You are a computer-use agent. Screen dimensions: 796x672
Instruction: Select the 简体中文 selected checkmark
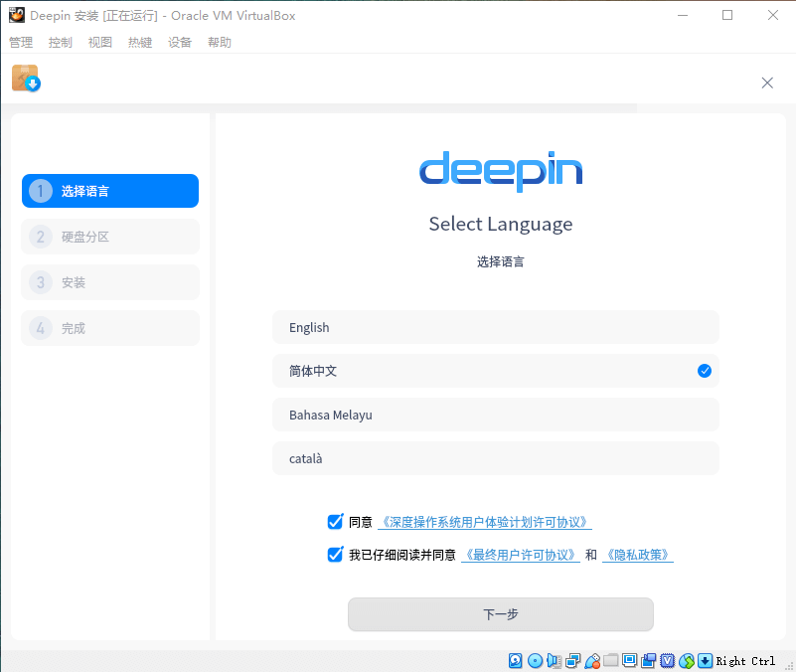(705, 371)
